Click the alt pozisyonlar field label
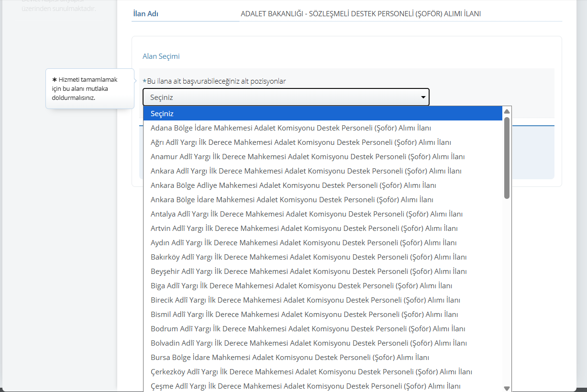Image resolution: width=587 pixels, height=392 pixels. click(214, 81)
